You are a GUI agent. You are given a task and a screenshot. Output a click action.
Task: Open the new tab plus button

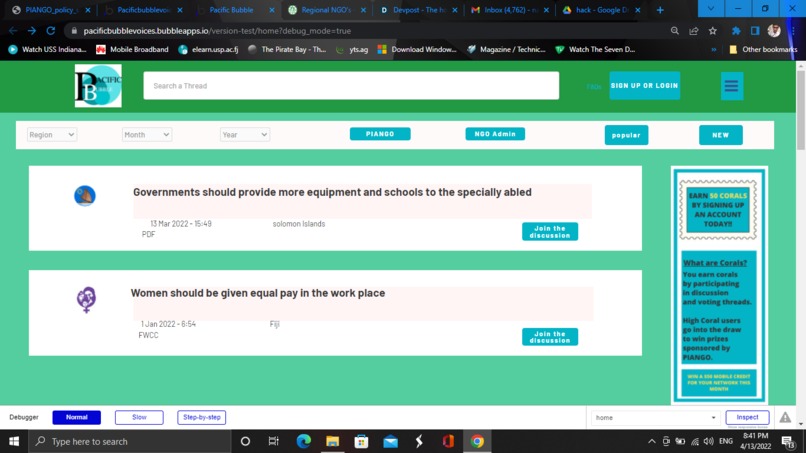pyautogui.click(x=660, y=10)
